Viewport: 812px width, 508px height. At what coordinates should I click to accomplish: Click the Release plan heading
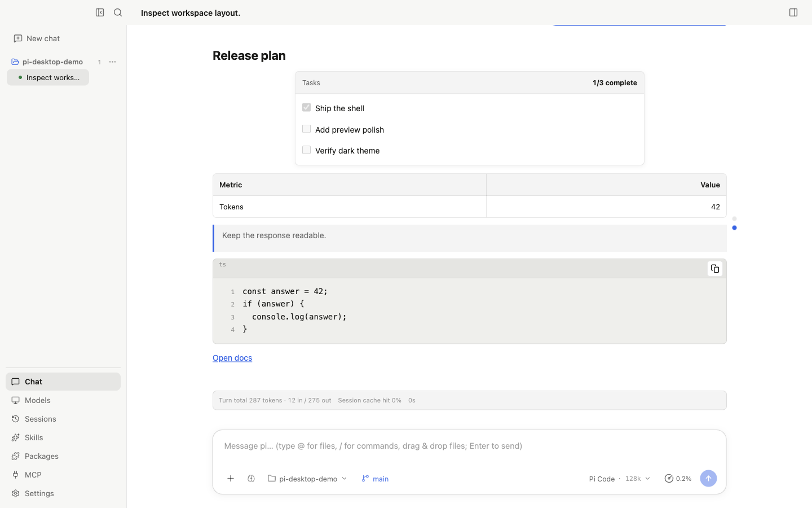point(249,55)
